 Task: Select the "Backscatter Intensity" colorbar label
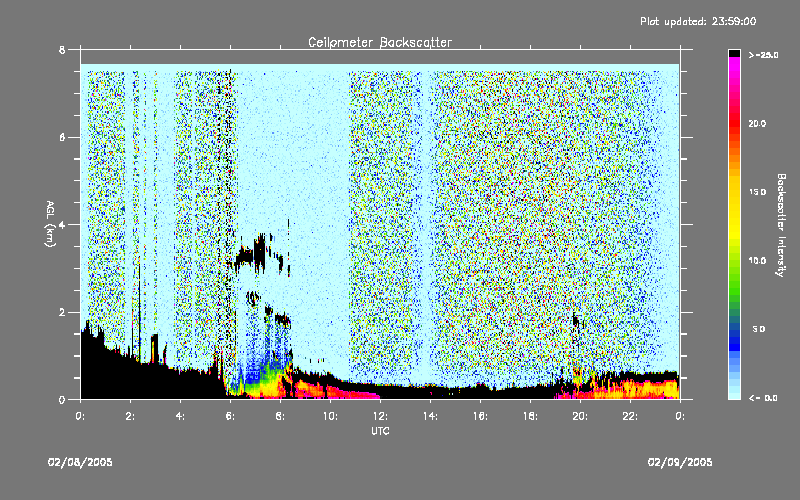pos(781,225)
